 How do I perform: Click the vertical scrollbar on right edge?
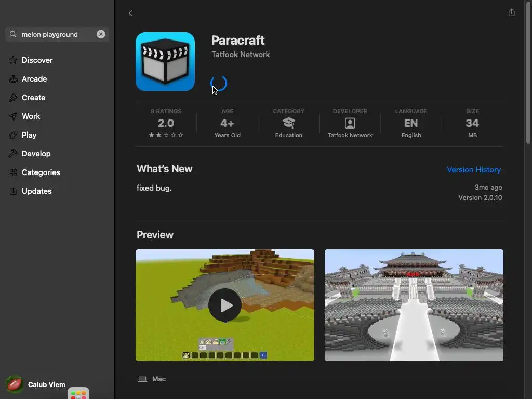(x=528, y=73)
